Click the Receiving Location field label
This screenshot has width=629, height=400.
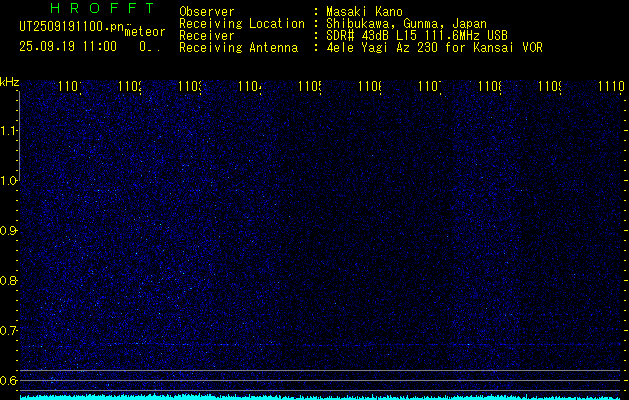point(241,23)
